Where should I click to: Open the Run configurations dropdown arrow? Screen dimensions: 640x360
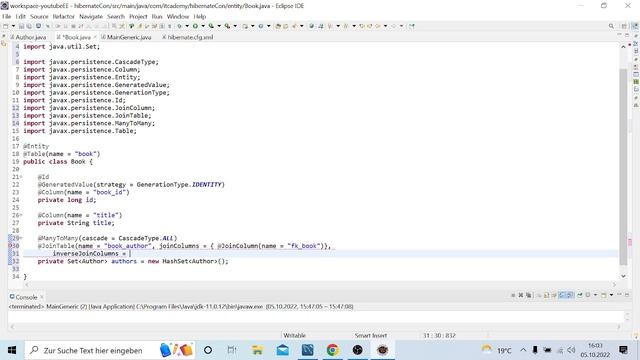(203, 26)
